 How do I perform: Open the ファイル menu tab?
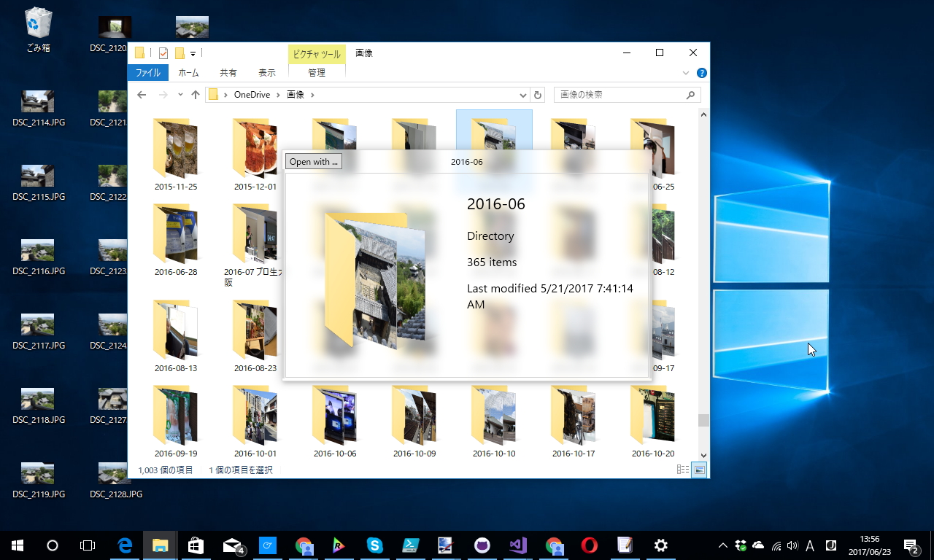click(148, 73)
